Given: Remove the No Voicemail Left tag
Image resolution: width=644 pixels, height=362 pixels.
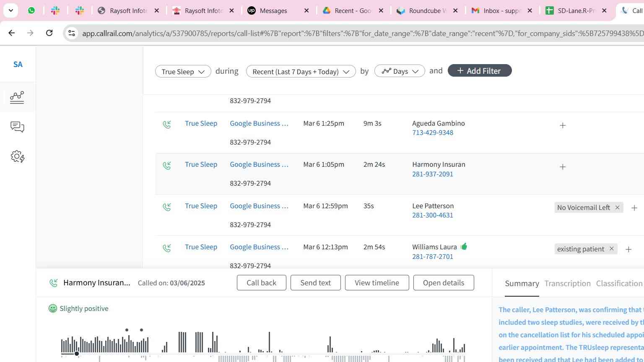Looking at the screenshot, I should click(x=617, y=207).
